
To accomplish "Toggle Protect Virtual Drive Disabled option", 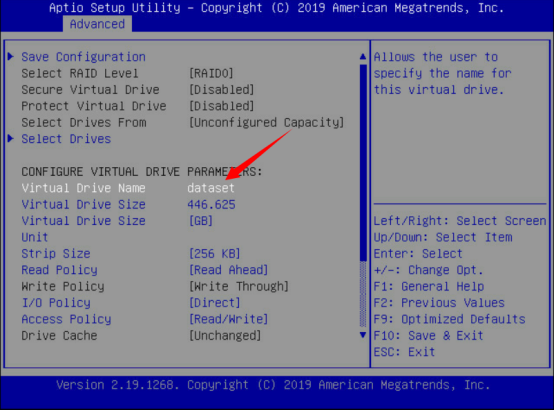I will [x=222, y=106].
